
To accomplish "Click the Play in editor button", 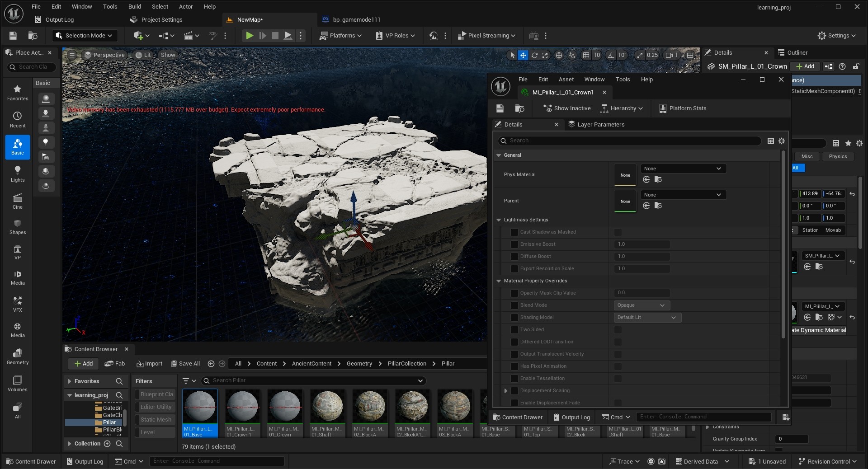I will click(x=249, y=36).
